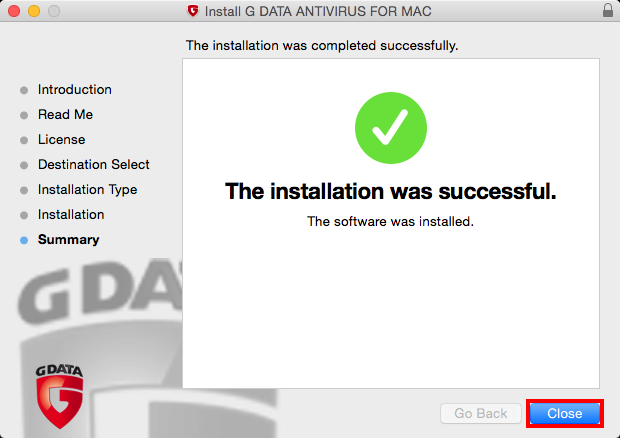Click the Installation step label
This screenshot has width=620, height=438.
(71, 214)
